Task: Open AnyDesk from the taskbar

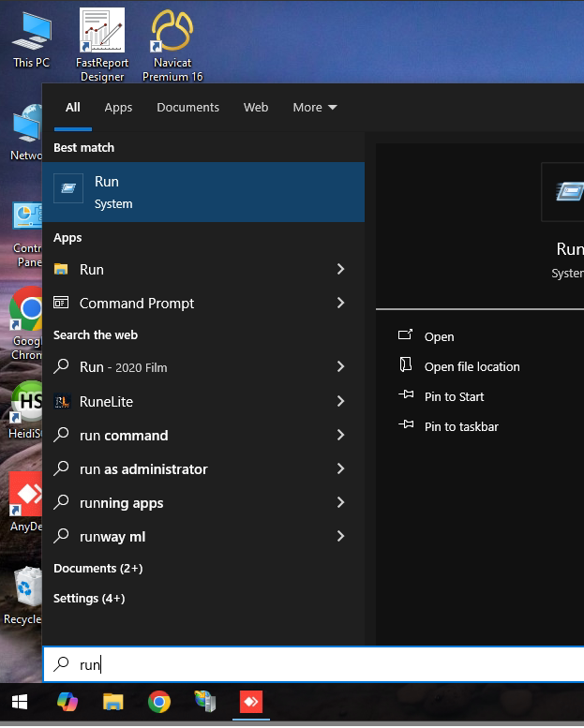Action: click(x=250, y=702)
